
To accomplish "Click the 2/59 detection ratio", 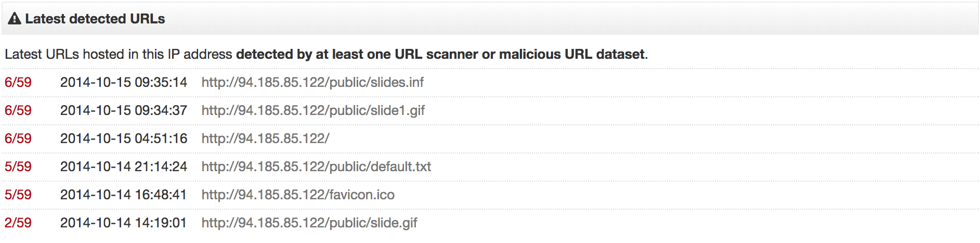I will click(18, 223).
